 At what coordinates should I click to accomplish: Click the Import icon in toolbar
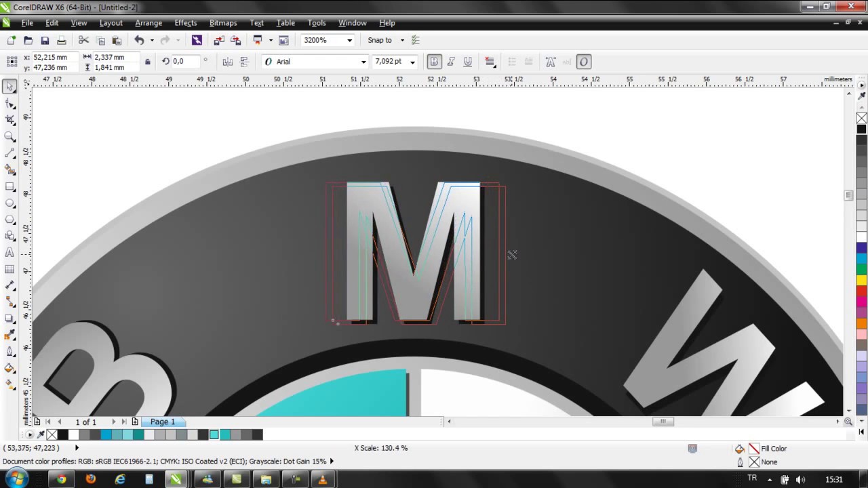[x=219, y=41]
